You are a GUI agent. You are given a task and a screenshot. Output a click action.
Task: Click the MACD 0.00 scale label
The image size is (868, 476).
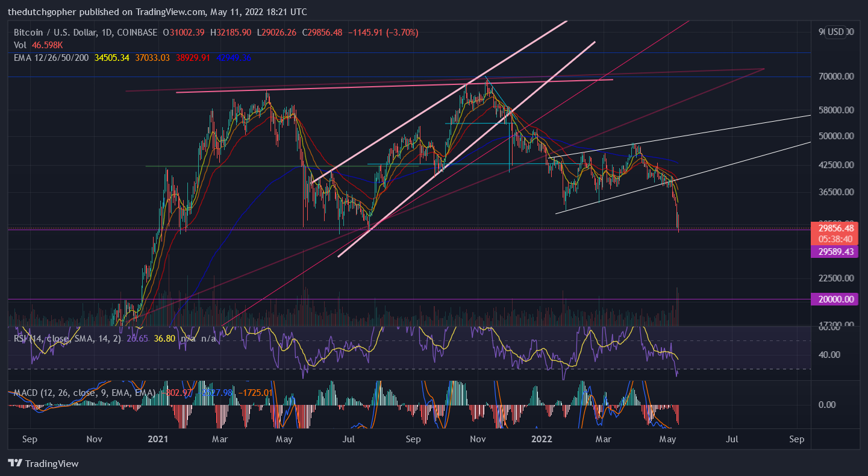826,404
